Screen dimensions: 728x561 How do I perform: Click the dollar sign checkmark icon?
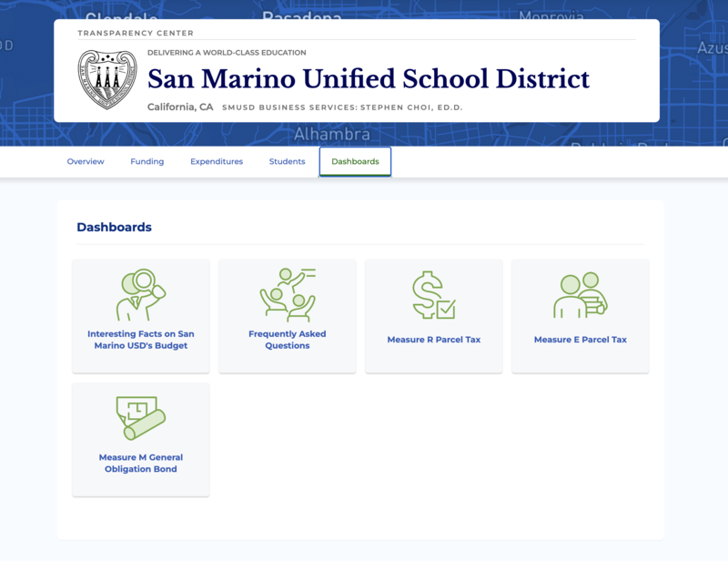click(434, 295)
